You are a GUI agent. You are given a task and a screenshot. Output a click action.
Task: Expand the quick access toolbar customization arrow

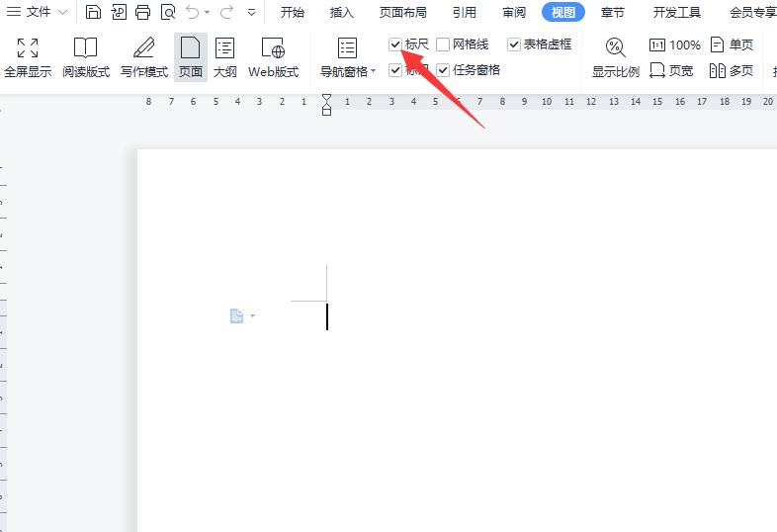[252, 13]
